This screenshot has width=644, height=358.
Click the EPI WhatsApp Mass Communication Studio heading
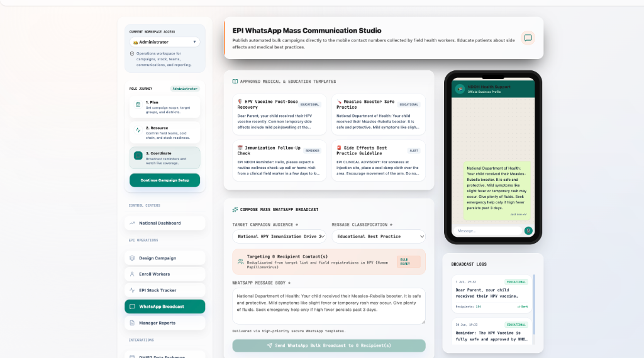pyautogui.click(x=307, y=30)
